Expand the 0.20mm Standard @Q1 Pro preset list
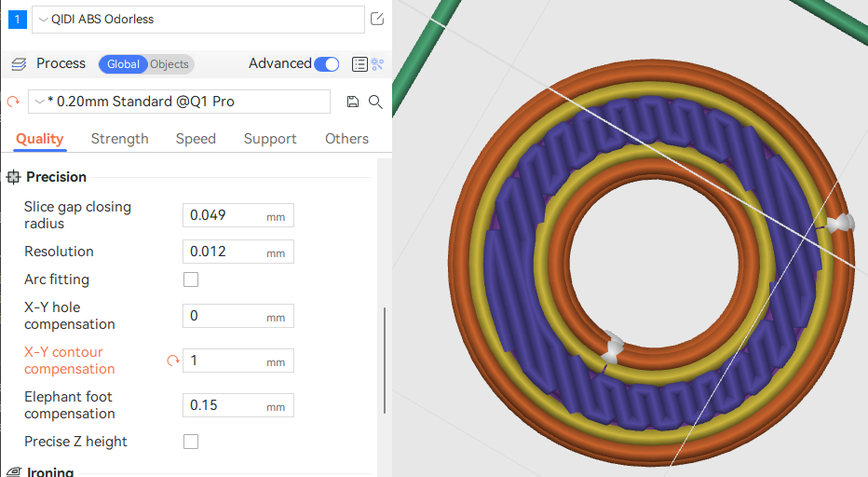 (179, 102)
